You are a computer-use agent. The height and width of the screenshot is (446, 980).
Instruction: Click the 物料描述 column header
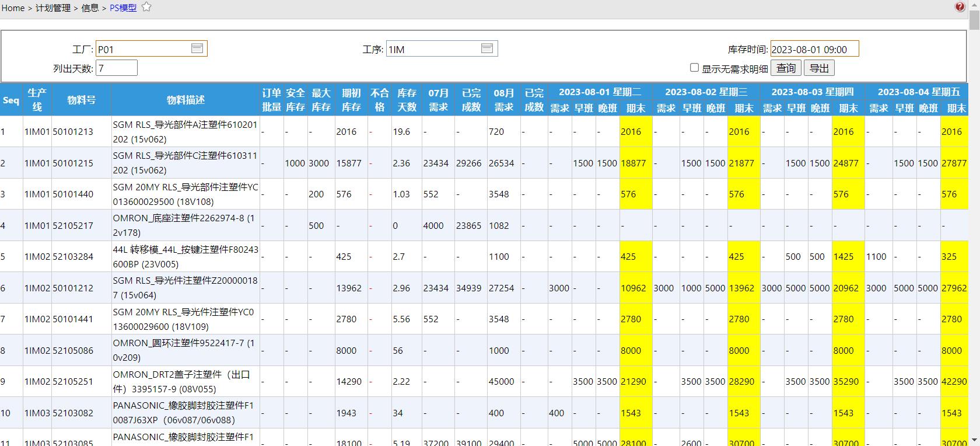(x=185, y=100)
